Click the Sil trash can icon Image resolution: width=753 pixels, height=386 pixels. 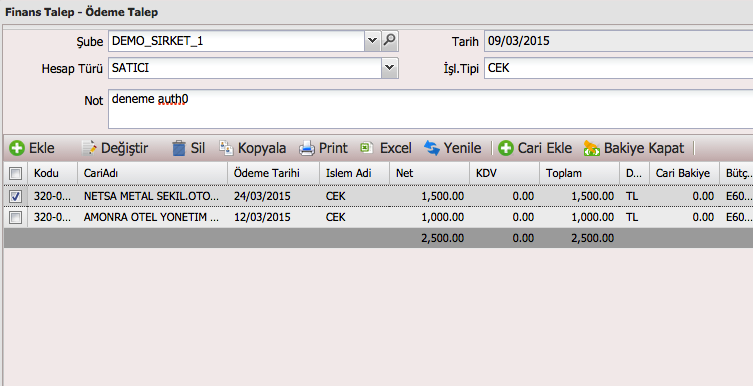pos(179,148)
